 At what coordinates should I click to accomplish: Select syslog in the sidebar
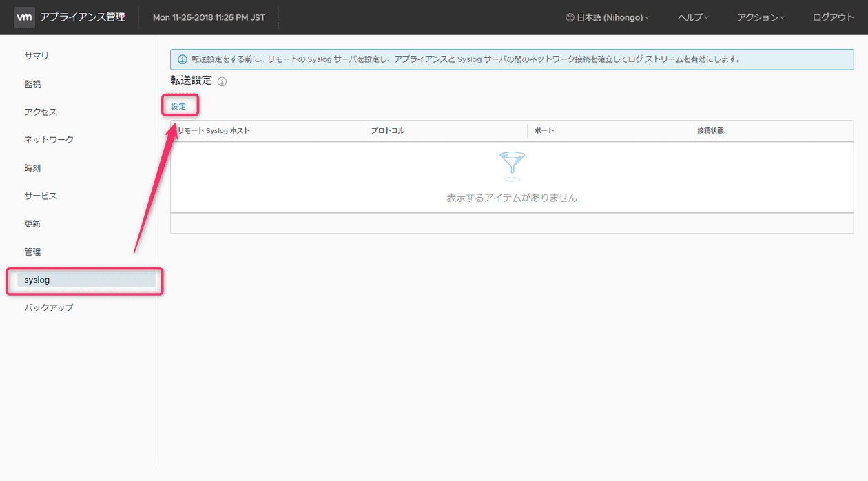click(x=37, y=280)
